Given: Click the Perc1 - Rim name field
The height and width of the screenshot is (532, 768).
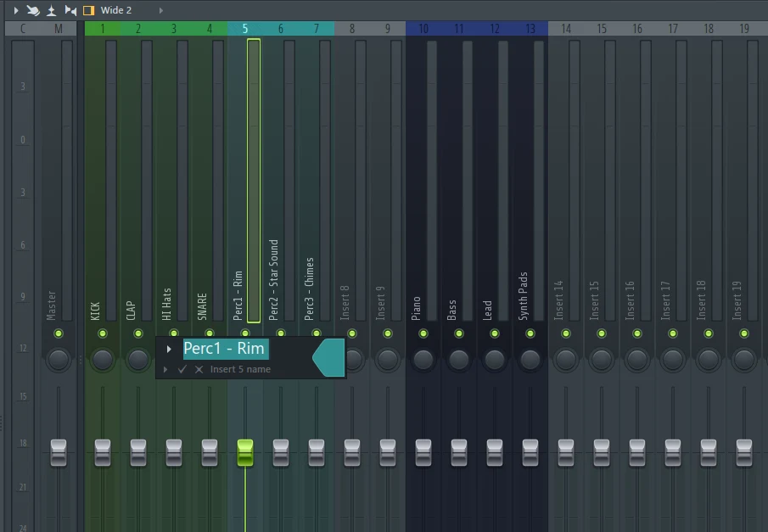Looking at the screenshot, I should pyautogui.click(x=226, y=349).
